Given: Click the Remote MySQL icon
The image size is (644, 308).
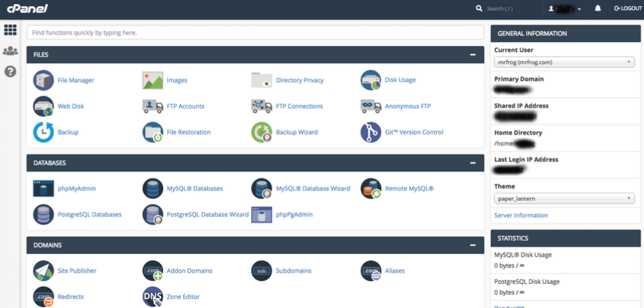Looking at the screenshot, I should click(371, 189).
